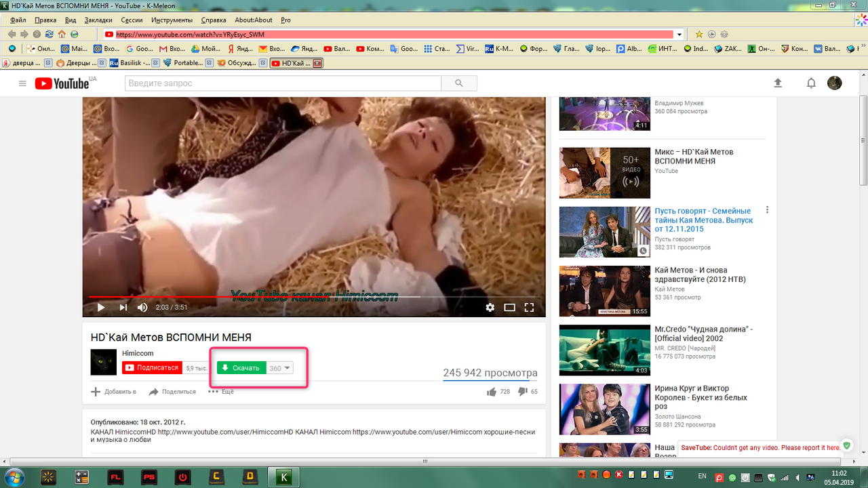The image size is (868, 488).
Task: Open the Пусть говорят Семейные тайны link
Action: [703, 220]
